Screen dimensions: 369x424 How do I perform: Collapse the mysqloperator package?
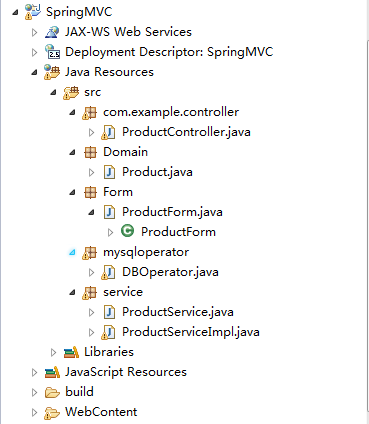pos(72,253)
